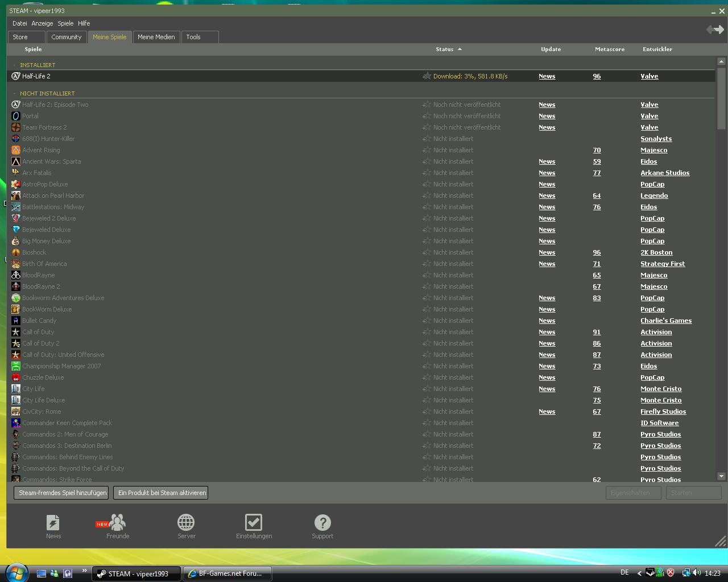Open BF-Games.net Forum taskbar button
728x582 pixels.
[227, 573]
